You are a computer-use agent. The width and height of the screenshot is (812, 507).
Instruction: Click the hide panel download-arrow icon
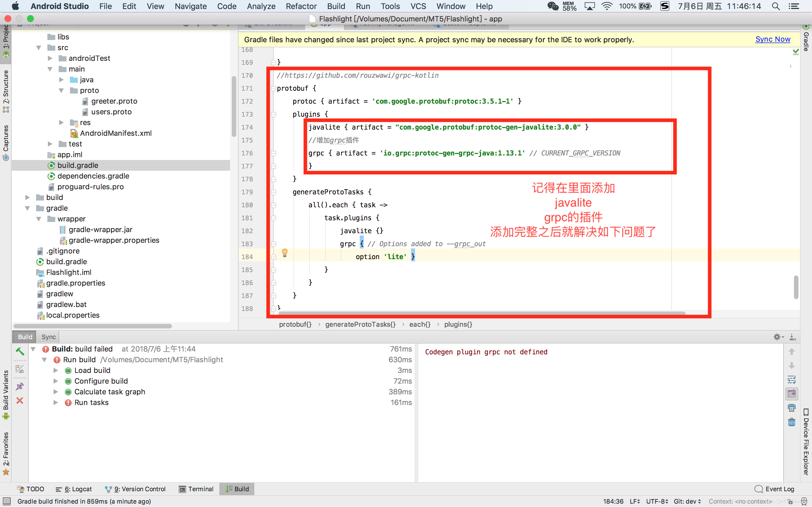[793, 337]
